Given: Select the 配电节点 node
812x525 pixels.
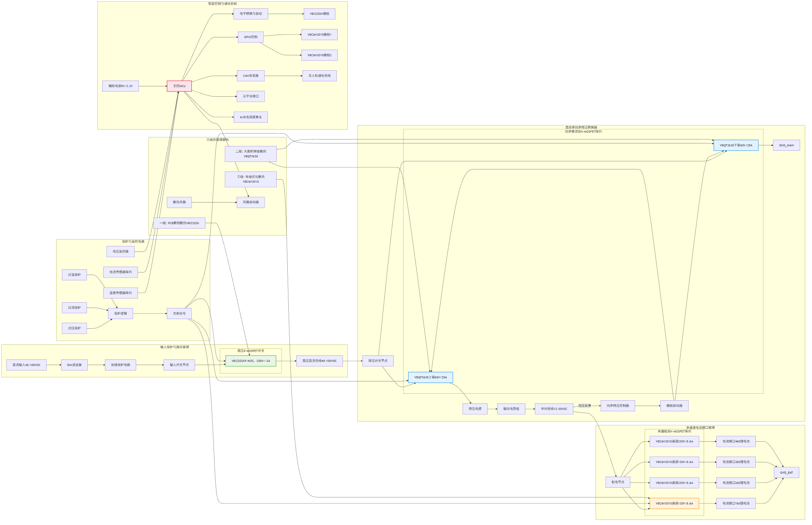Looking at the screenshot, I should 618,482.
